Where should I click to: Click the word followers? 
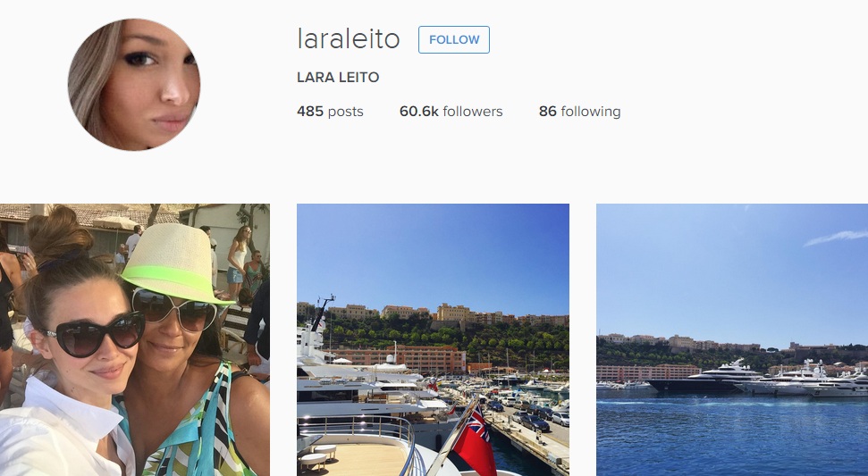[473, 111]
